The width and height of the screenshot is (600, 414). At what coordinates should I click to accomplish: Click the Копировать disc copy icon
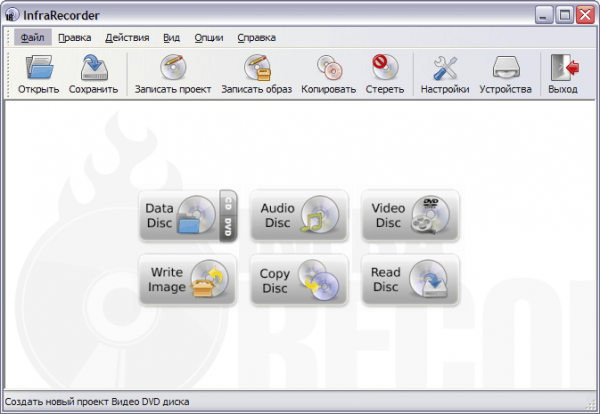[x=328, y=68]
